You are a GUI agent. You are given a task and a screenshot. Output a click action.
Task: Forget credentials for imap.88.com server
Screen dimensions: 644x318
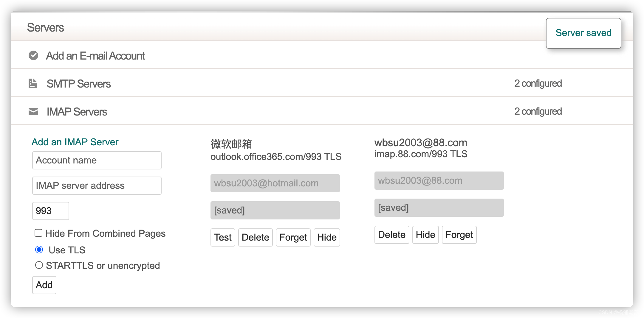pos(459,235)
